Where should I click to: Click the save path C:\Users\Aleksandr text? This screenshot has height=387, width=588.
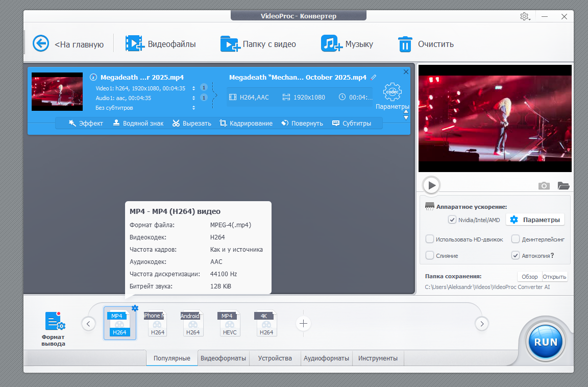pos(487,287)
